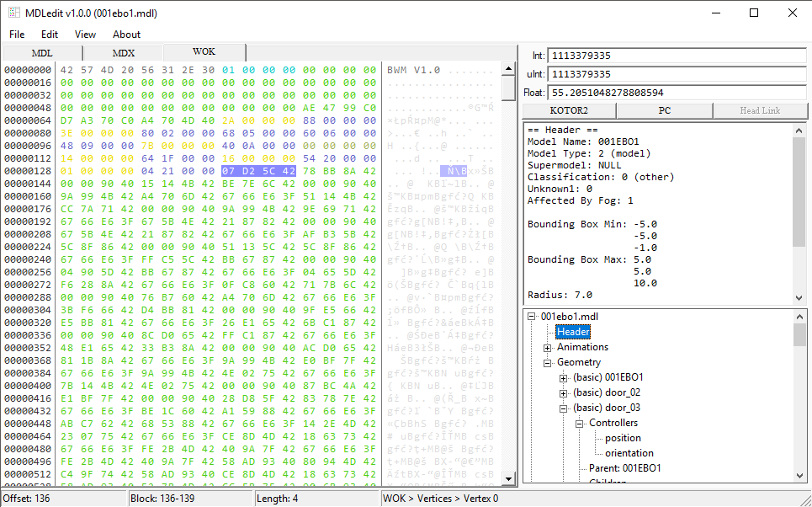Switch to the MDL tab

42,52
